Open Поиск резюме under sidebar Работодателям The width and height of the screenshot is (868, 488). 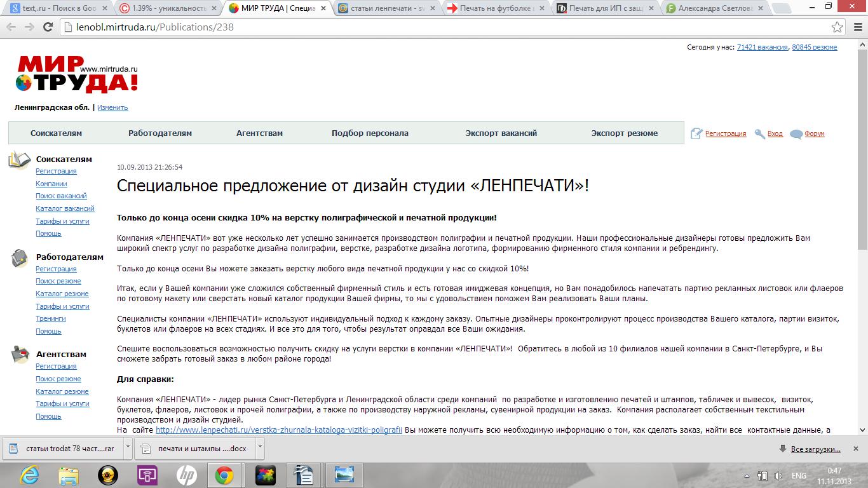tap(58, 281)
